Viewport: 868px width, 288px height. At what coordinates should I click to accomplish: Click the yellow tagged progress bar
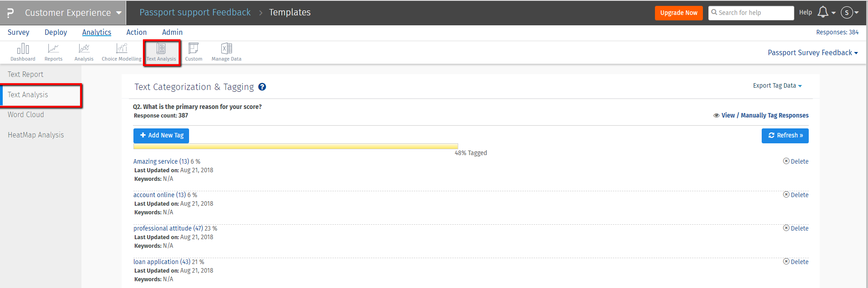point(295,146)
